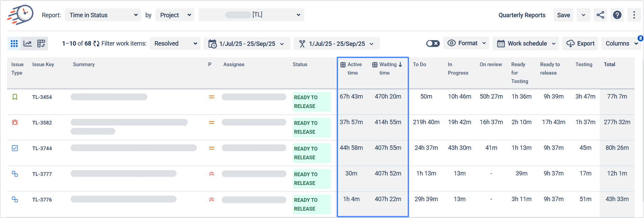Sort by Waiting time column arrow
This screenshot has width=644, height=218.
pyautogui.click(x=400, y=64)
